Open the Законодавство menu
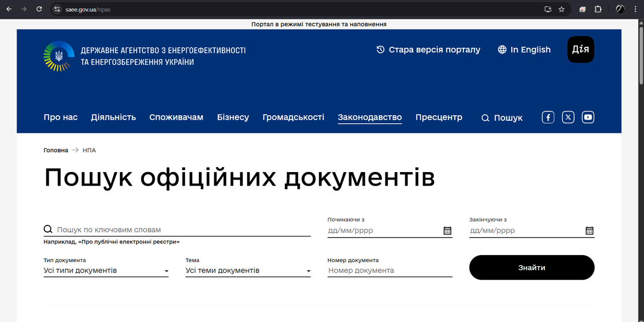 coord(370,117)
